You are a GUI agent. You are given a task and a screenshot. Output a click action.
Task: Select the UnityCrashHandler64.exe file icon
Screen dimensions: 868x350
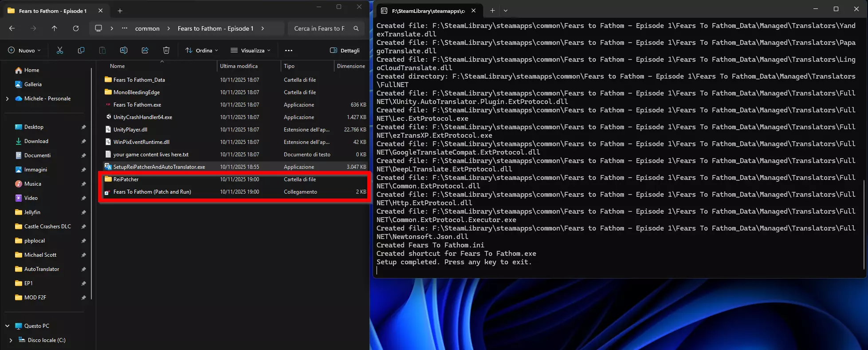(108, 117)
